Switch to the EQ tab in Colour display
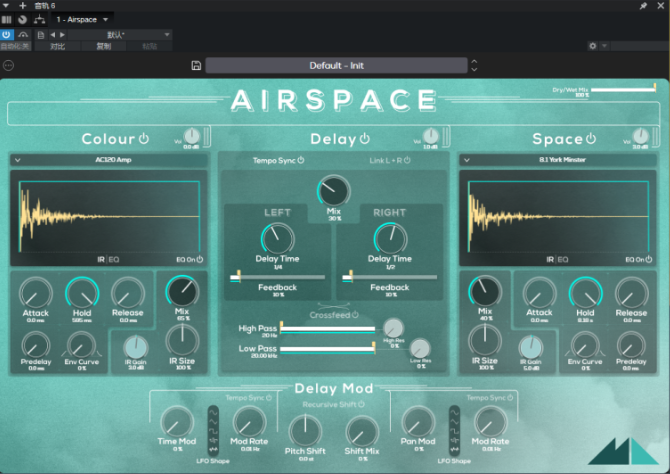The image size is (670, 474). pos(113,259)
